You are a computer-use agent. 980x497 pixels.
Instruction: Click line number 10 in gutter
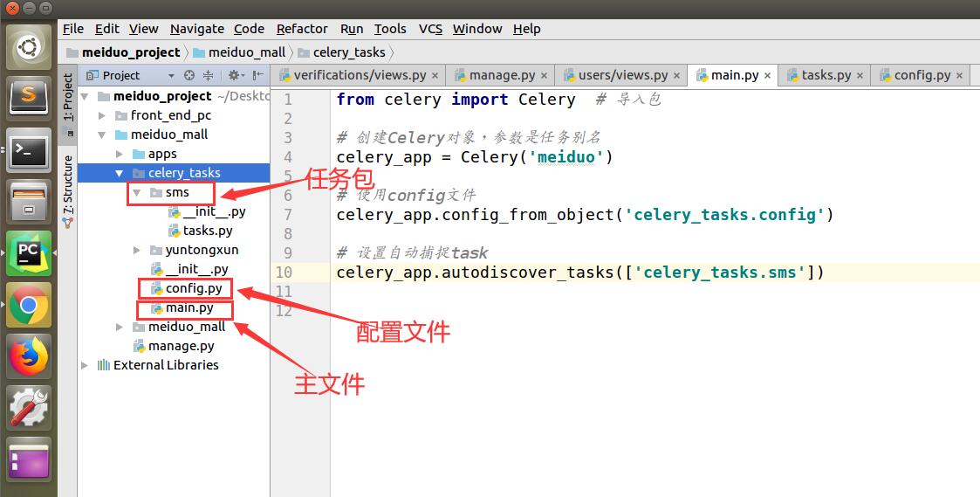283,273
